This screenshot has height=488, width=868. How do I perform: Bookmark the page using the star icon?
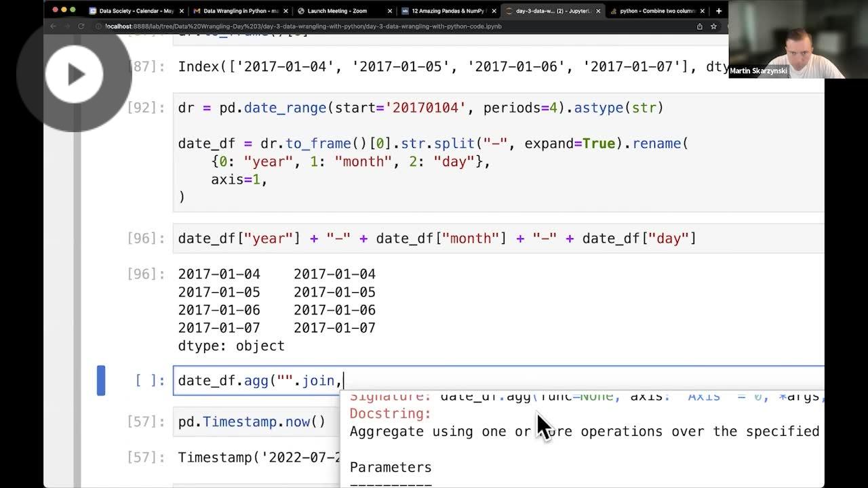point(712,26)
